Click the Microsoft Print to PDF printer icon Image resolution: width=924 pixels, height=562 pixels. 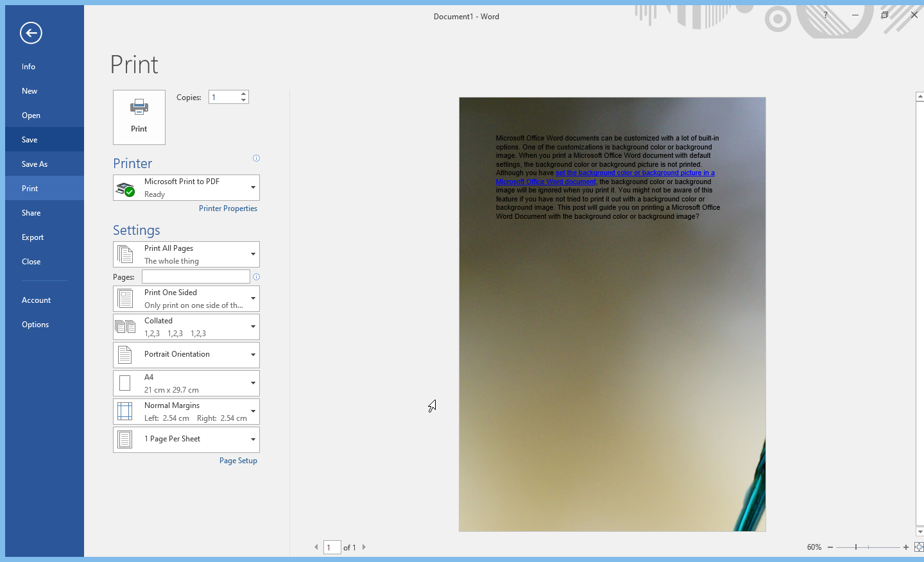126,187
